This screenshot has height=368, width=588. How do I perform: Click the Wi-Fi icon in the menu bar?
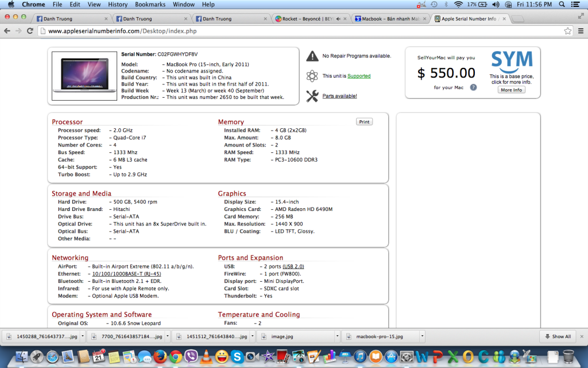(458, 5)
